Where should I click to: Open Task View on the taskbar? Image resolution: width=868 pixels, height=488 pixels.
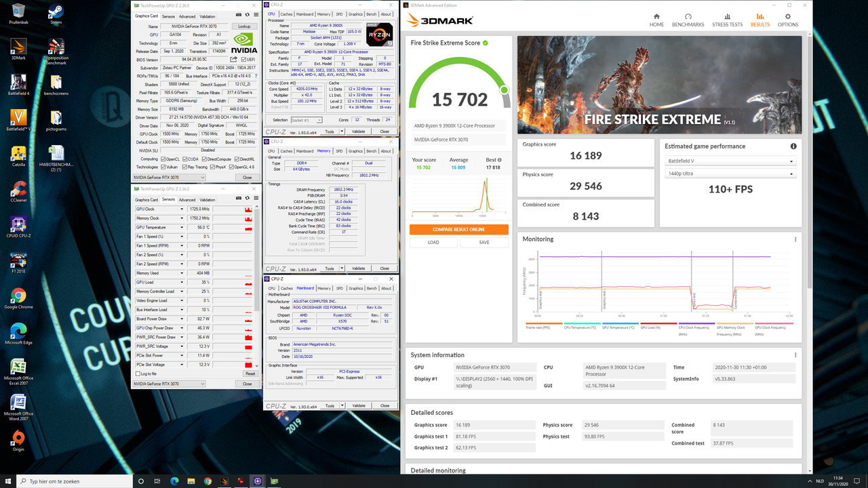[x=157, y=481]
